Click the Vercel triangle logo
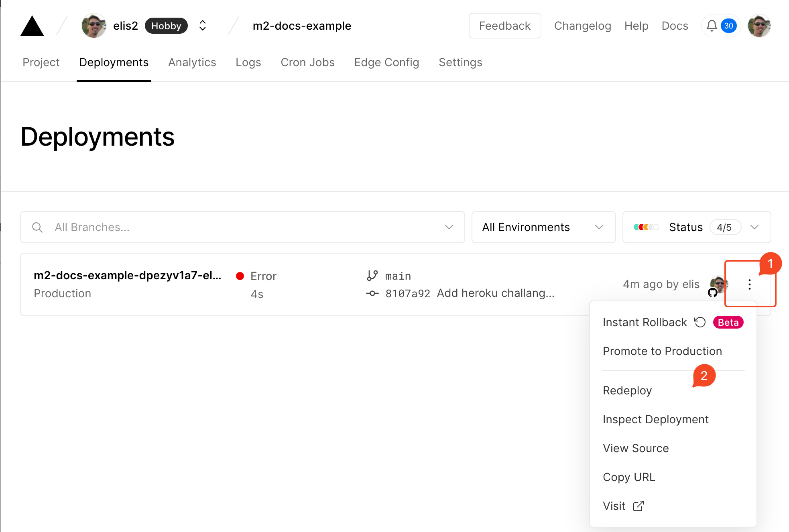The width and height of the screenshot is (789, 532). [x=32, y=26]
